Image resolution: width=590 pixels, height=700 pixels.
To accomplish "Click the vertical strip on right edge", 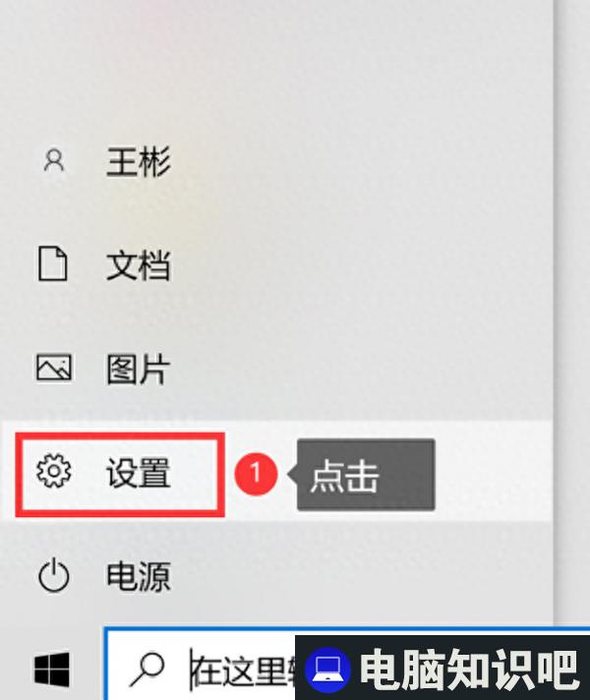I will pos(572,313).
